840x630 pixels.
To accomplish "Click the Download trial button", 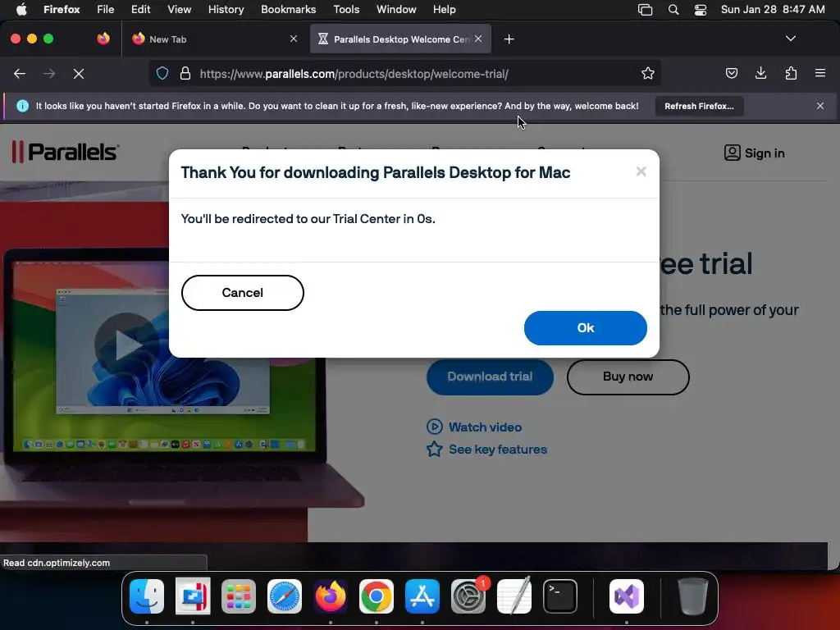I will pos(490,377).
